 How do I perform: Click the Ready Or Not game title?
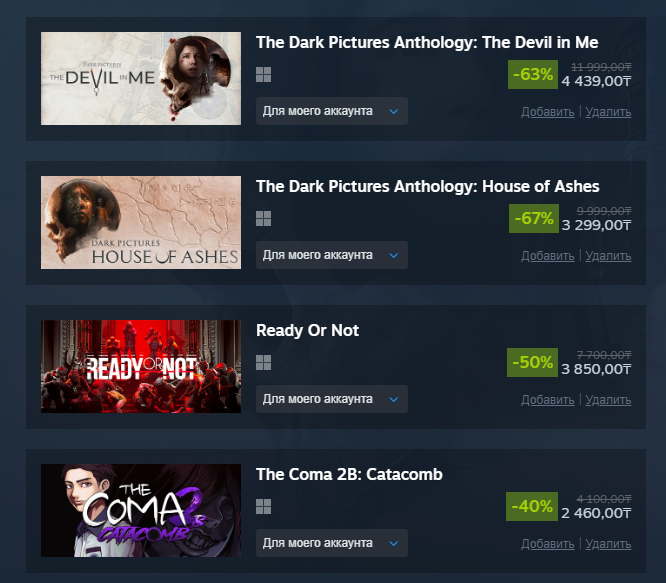308,330
